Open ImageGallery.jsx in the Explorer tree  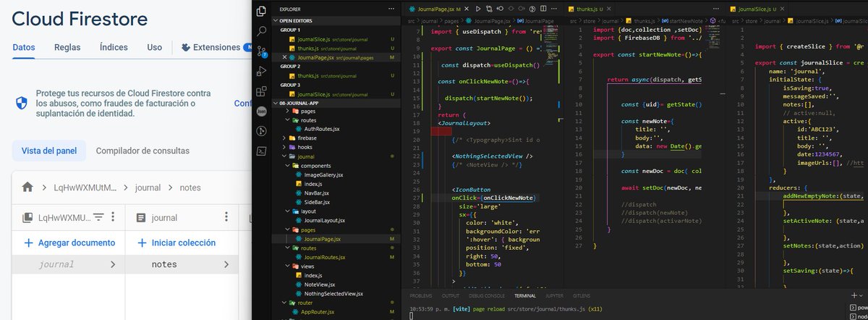point(323,174)
